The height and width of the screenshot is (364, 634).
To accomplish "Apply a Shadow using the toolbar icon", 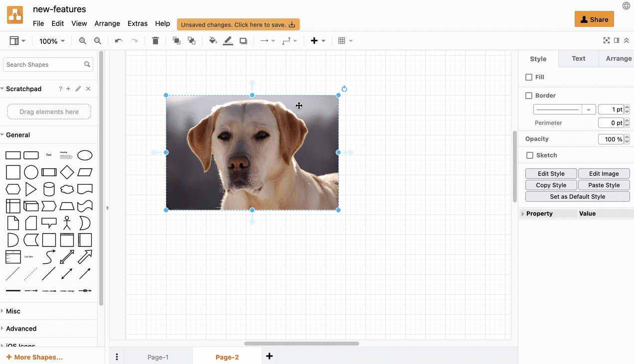I will (x=243, y=40).
